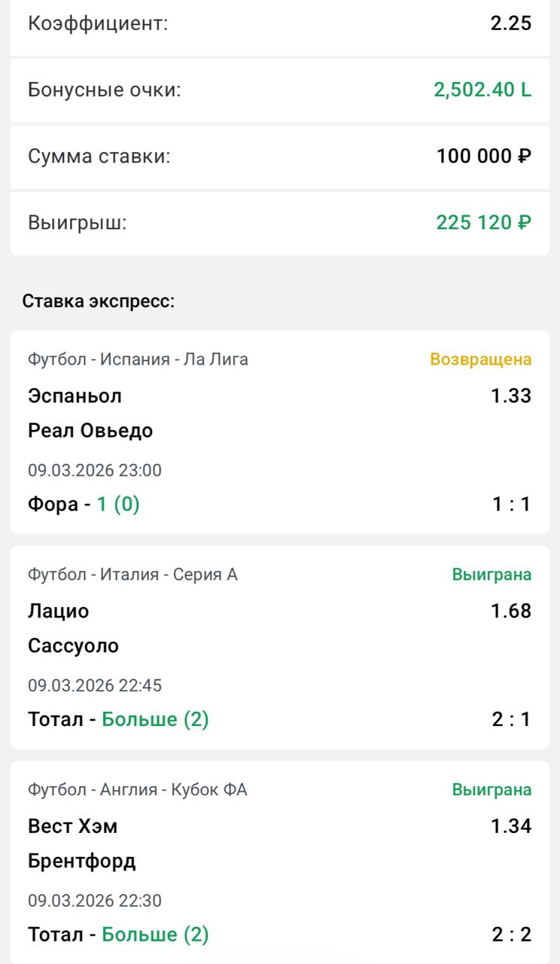Select the Лацио team name
The width and height of the screenshot is (560, 964).
click(58, 611)
